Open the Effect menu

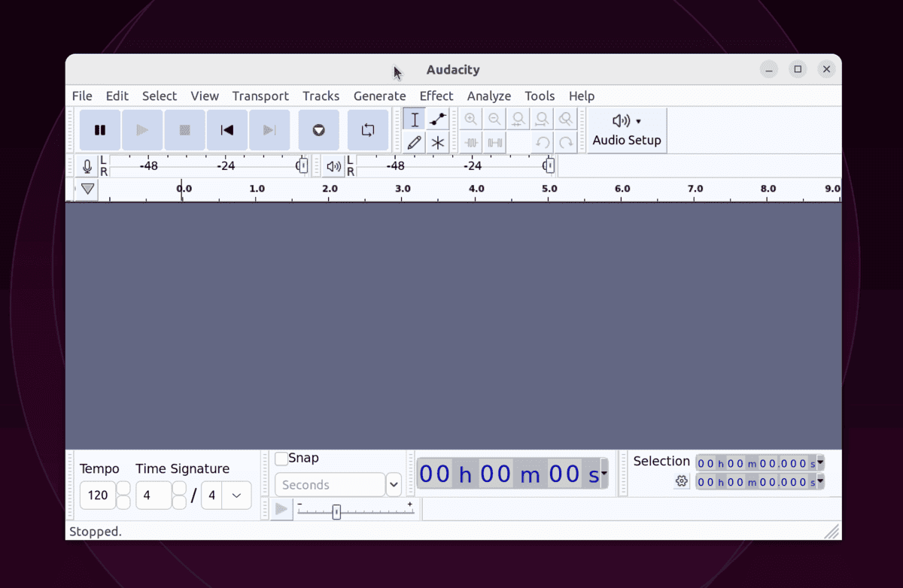click(x=436, y=96)
